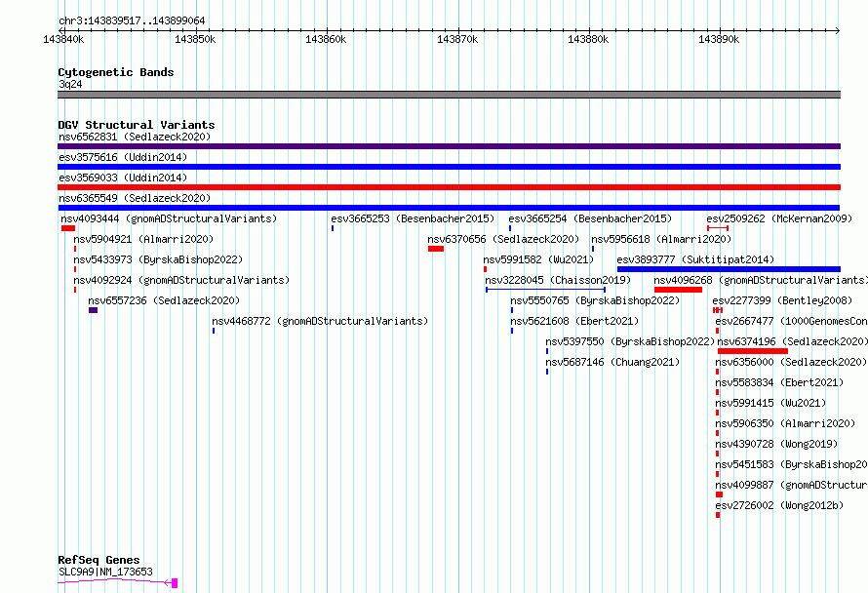Image resolution: width=868 pixels, height=593 pixels.
Task: Click the 143880k ruler tick label
Action: [588, 39]
